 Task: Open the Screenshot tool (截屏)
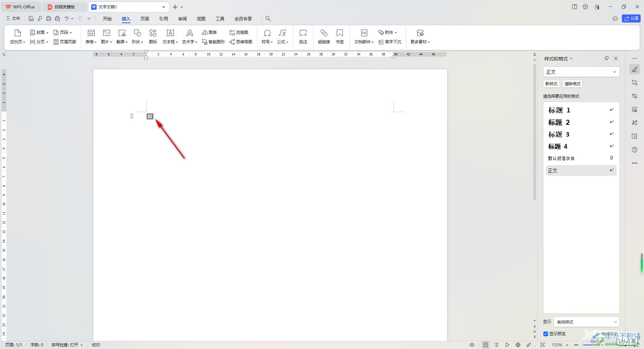tap(122, 37)
